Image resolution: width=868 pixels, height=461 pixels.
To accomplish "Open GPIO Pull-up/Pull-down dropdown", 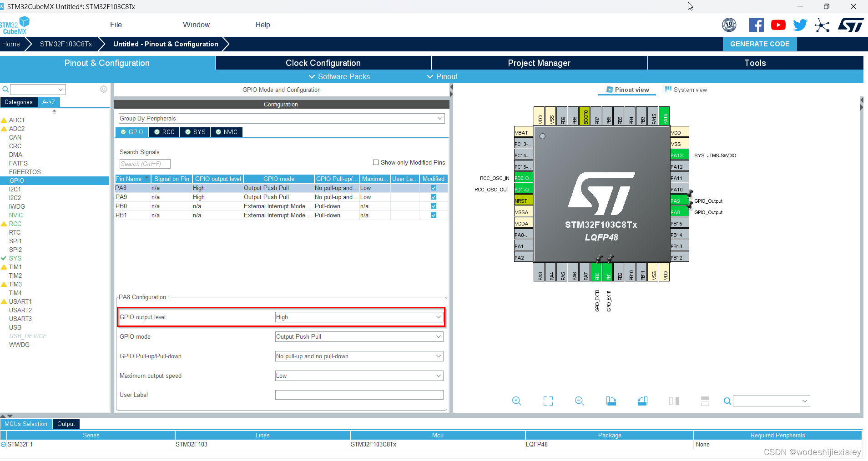I will [359, 356].
